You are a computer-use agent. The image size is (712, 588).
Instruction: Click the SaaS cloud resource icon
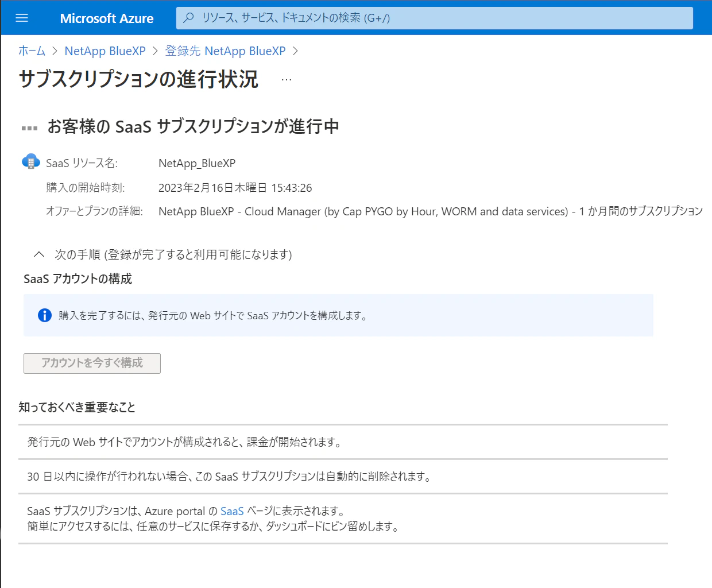click(31, 161)
